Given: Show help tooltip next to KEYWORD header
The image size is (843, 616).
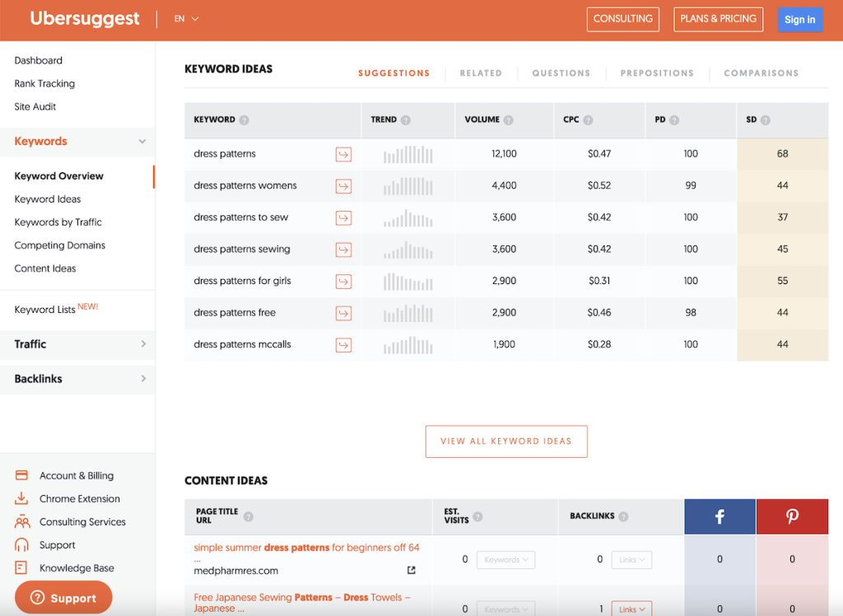Looking at the screenshot, I should tap(244, 120).
